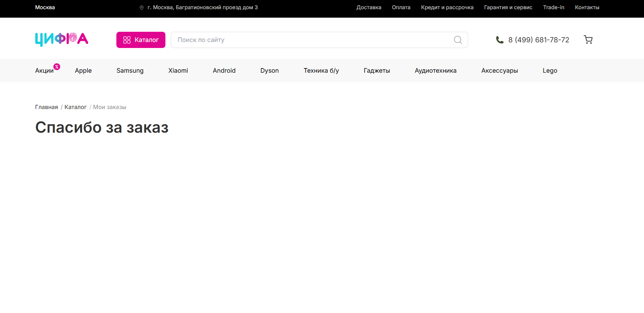Viewport: 644px width, 313px height.
Task: Open the Оплата page
Action: pos(401,7)
